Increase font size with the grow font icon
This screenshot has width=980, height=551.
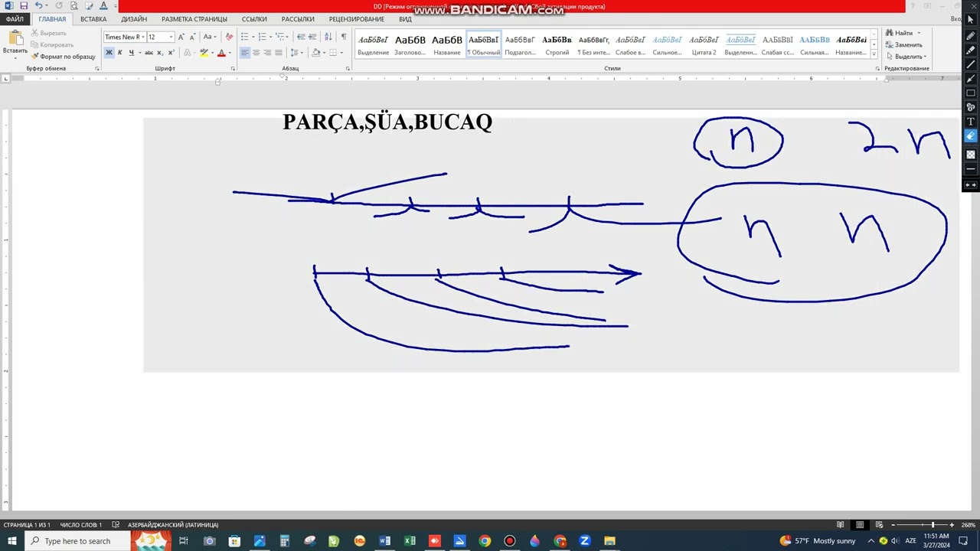[181, 37]
